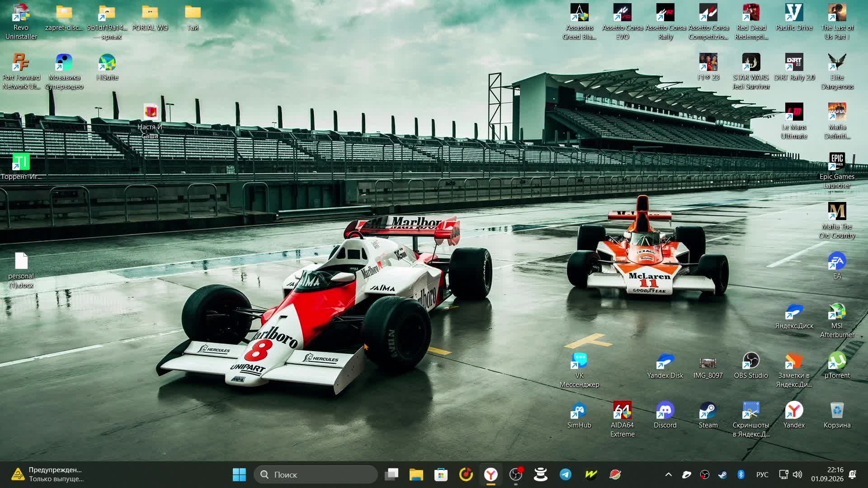Viewport: 868px width, 488px height.
Task: Open the Yandex Disk shortcut
Action: pos(665,366)
